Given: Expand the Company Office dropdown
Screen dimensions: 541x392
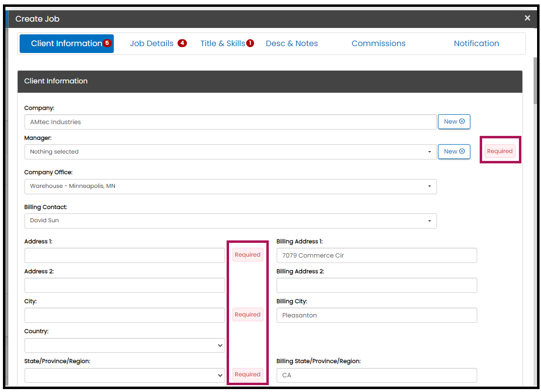Looking at the screenshot, I should 230,186.
